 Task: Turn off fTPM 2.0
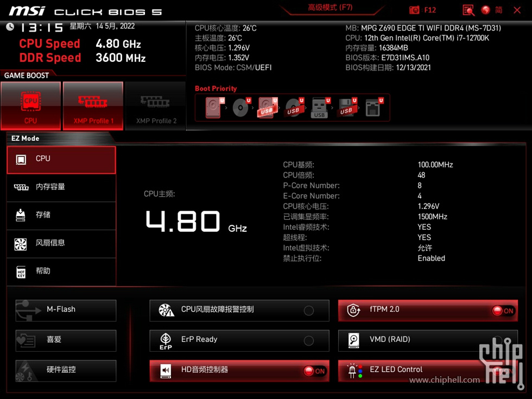tap(428, 310)
